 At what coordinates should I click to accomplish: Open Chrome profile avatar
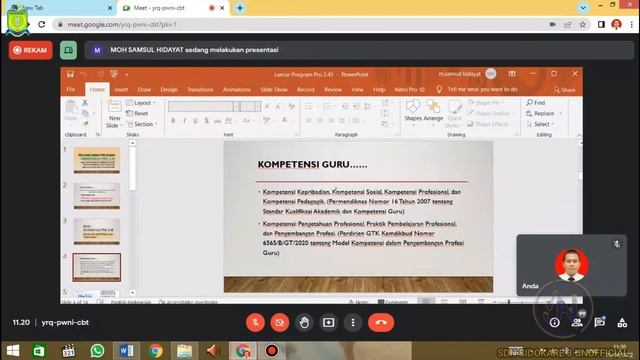click(x=616, y=24)
